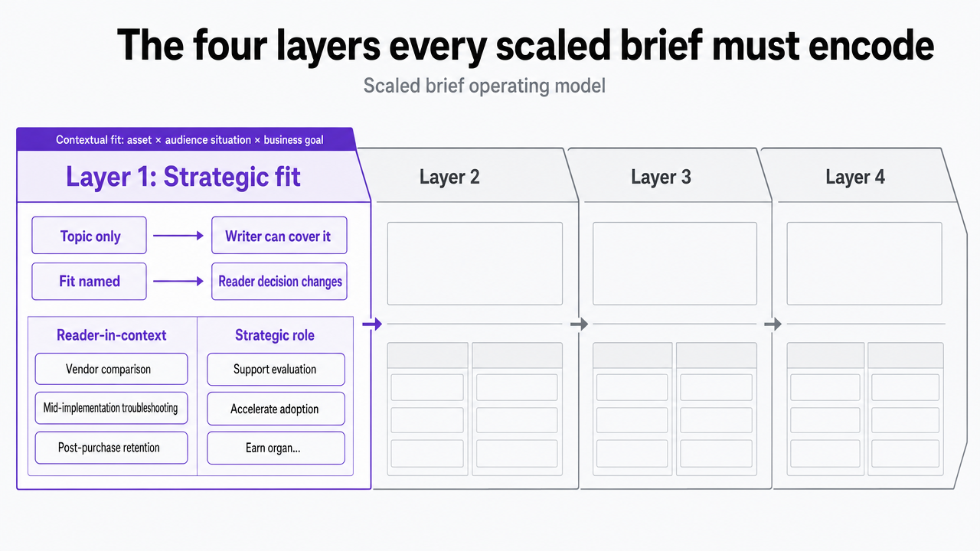Image resolution: width=980 pixels, height=551 pixels.
Task: Click the Vendor comparison item
Action: (111, 369)
